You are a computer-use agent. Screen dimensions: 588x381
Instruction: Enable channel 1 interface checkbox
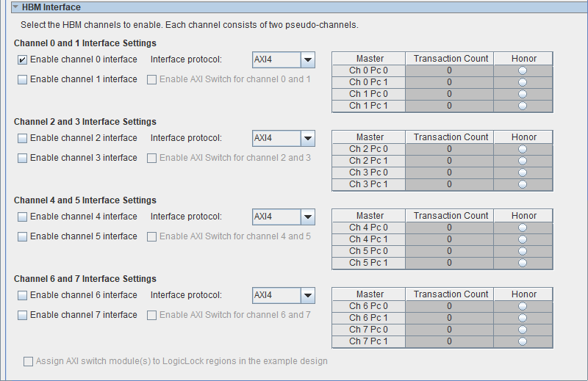[x=23, y=79]
